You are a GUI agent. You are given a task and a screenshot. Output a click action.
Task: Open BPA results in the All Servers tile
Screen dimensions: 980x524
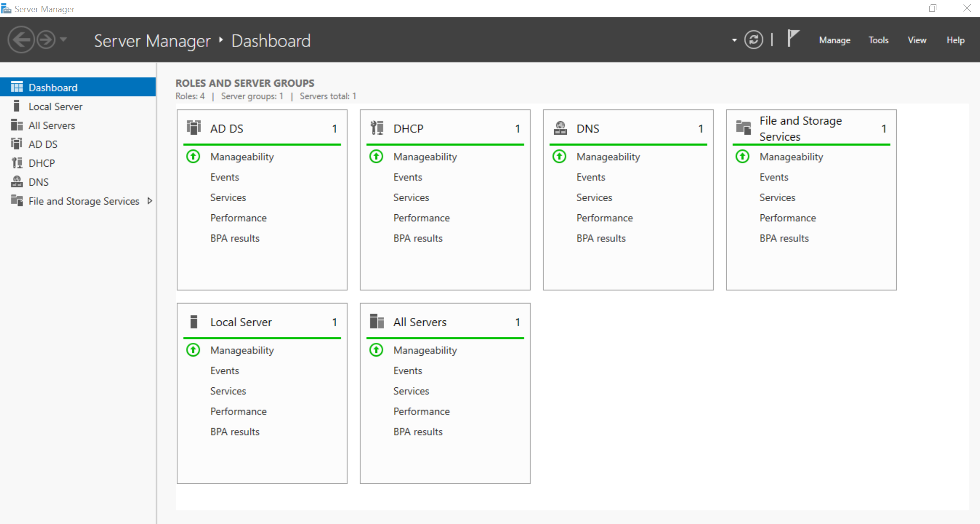tap(418, 431)
